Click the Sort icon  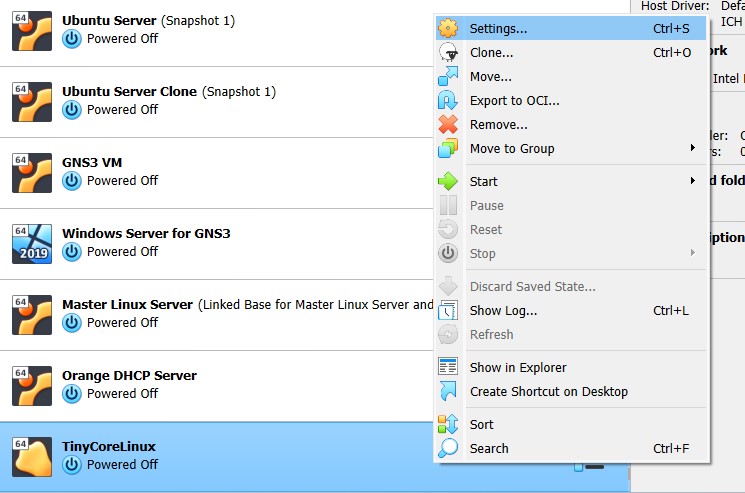point(448,424)
